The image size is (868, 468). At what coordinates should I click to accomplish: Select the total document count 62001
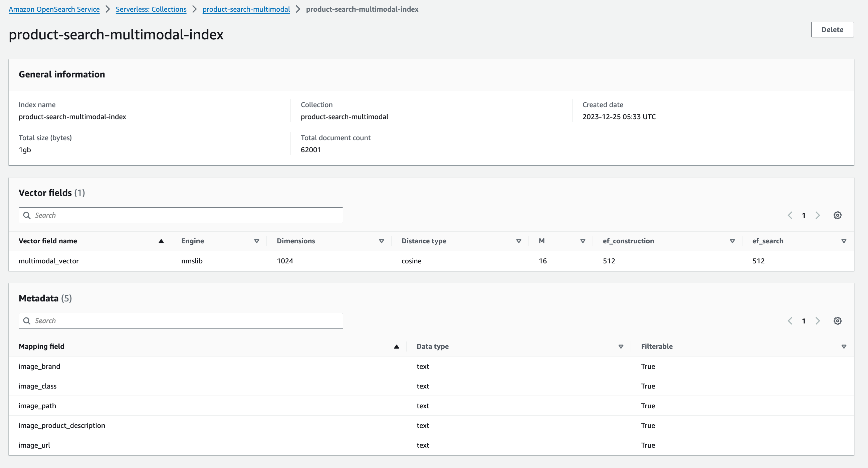pyautogui.click(x=311, y=150)
